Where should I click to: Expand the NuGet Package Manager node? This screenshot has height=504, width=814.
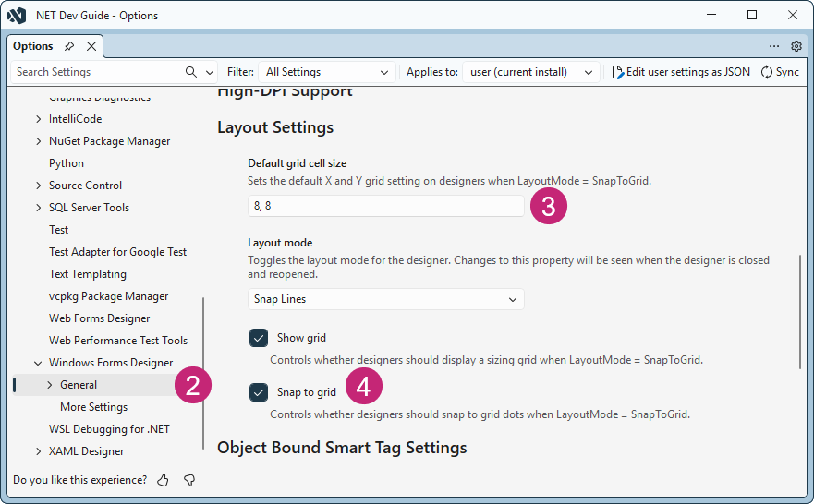coord(39,141)
